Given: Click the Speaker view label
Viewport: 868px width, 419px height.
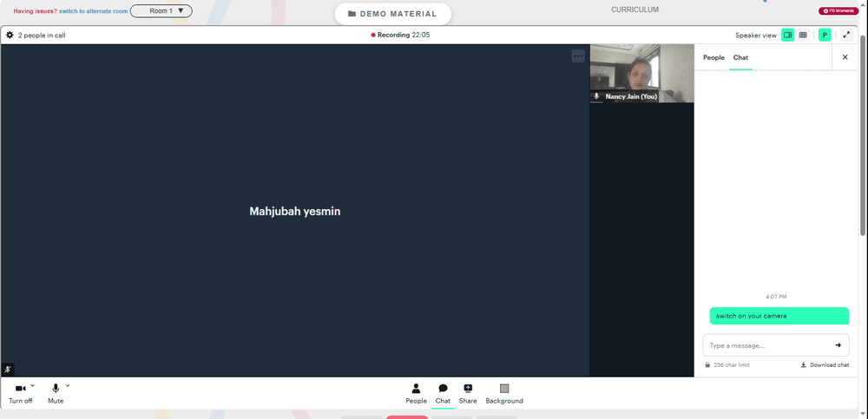Looking at the screenshot, I should point(756,36).
